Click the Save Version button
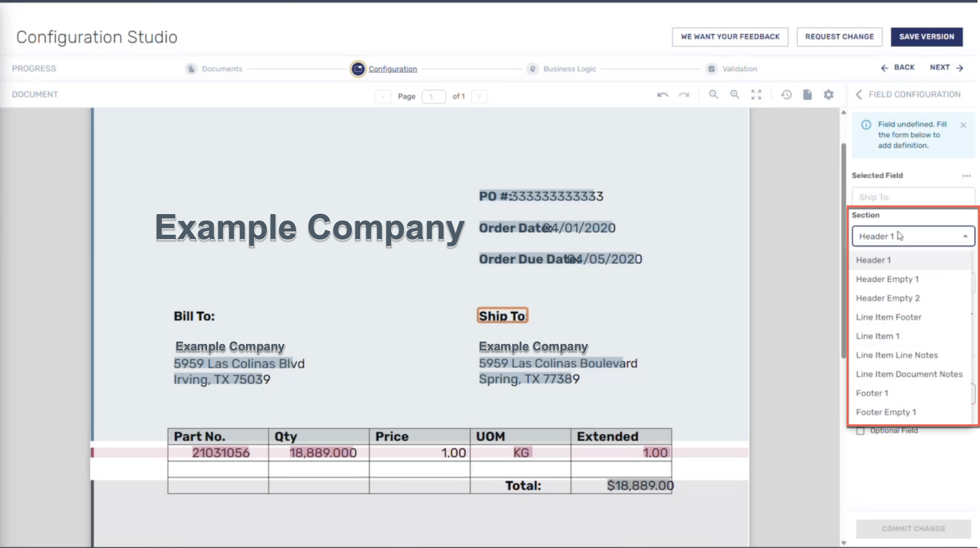 coord(926,37)
